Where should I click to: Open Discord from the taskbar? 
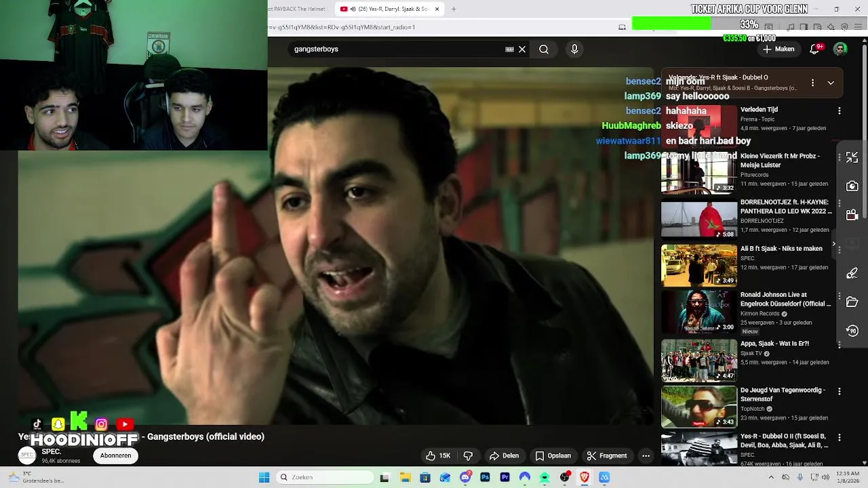[x=465, y=477]
